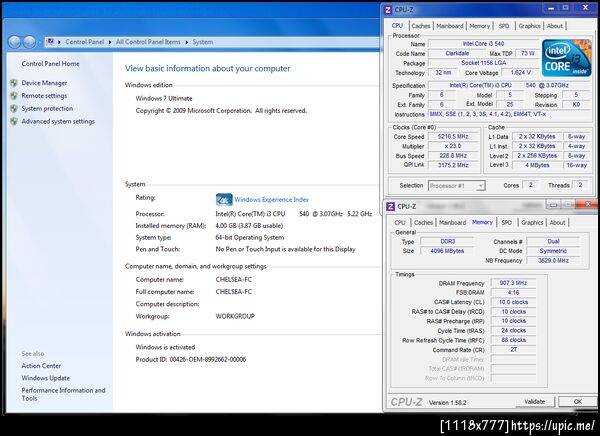This screenshot has height=436, width=600.
Task: Close the lower CPU-Z window
Action: [588, 205]
